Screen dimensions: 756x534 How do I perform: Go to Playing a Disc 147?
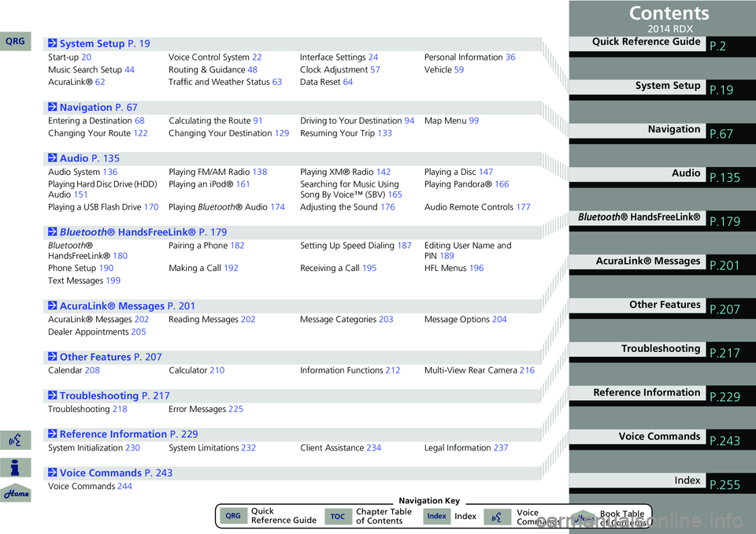[458, 172]
